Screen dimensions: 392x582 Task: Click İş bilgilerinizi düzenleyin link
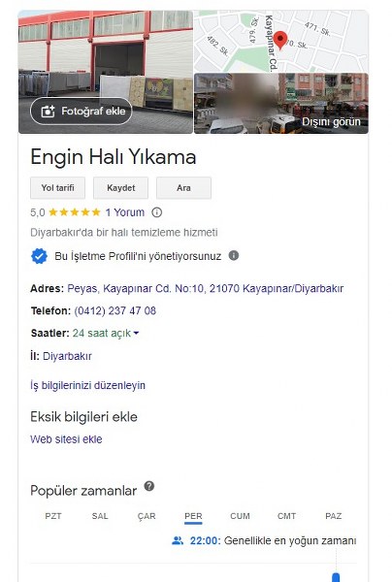[x=87, y=385]
